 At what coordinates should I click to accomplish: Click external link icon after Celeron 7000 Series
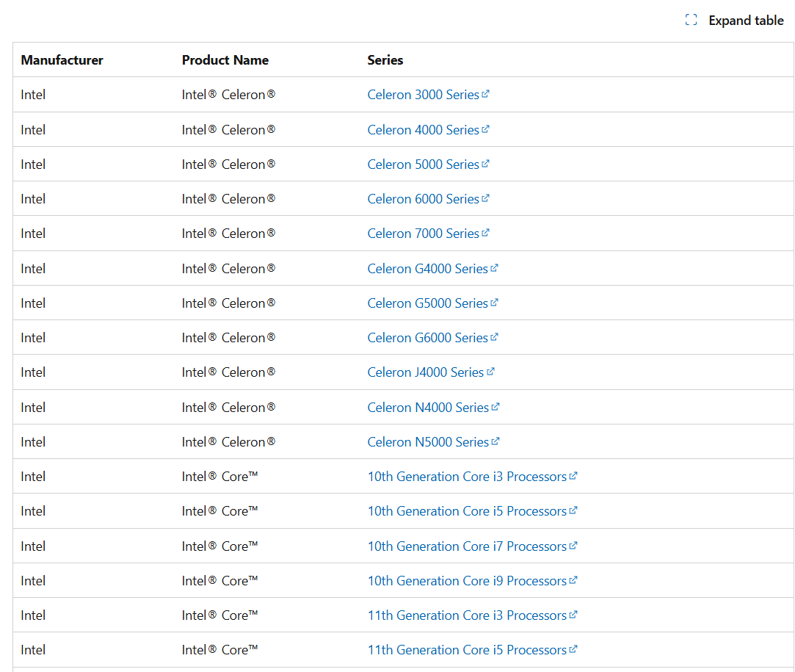[485, 233]
